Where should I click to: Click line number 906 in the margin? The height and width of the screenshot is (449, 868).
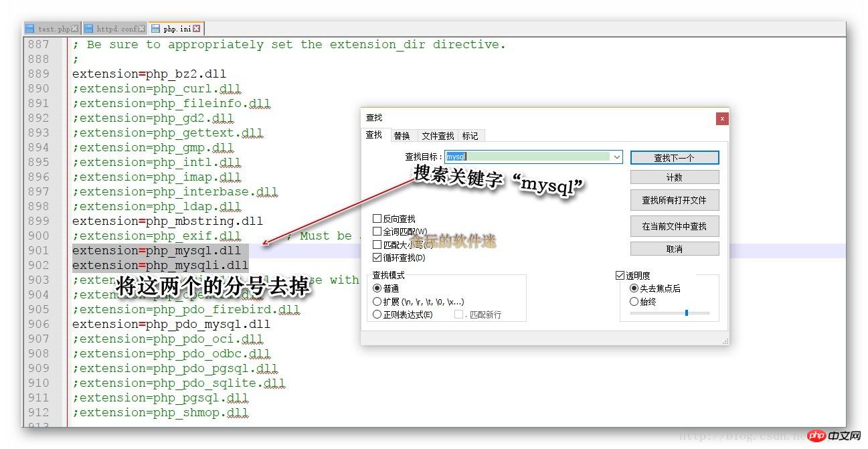pos(39,324)
